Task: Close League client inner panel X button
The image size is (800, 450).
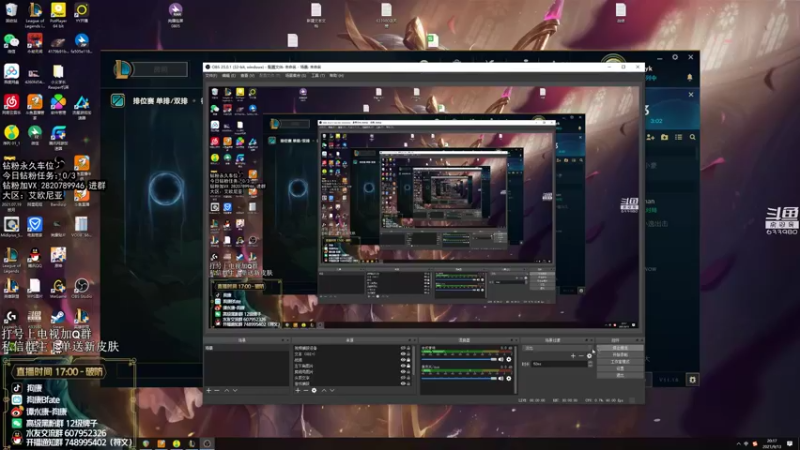Action: [691, 94]
